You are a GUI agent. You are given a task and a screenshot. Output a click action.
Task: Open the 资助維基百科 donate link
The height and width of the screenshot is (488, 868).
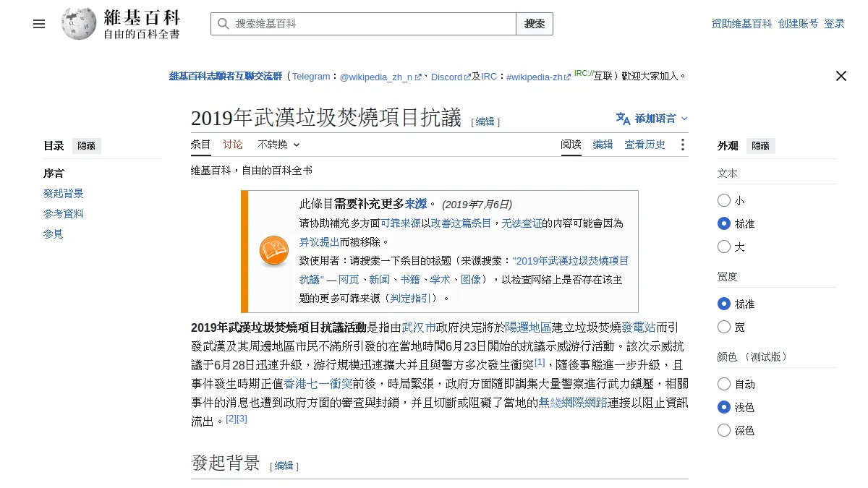(x=742, y=24)
